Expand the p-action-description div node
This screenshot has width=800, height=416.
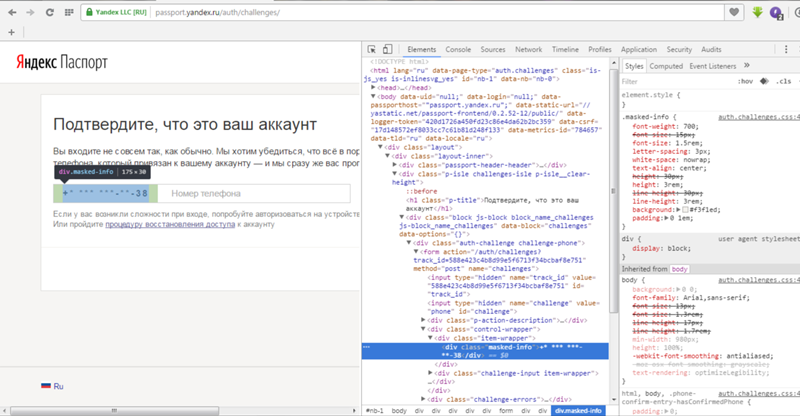423,320
